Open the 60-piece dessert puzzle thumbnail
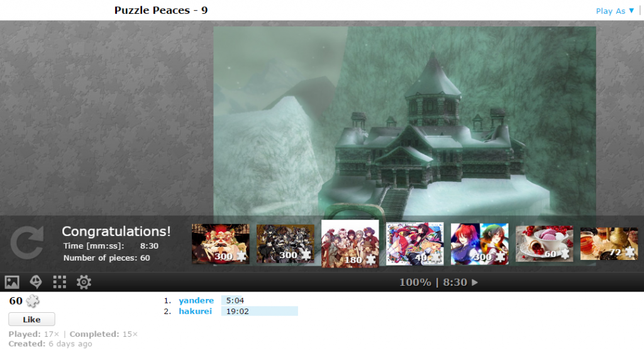Image resolution: width=644 pixels, height=350 pixels. pyautogui.click(x=544, y=244)
